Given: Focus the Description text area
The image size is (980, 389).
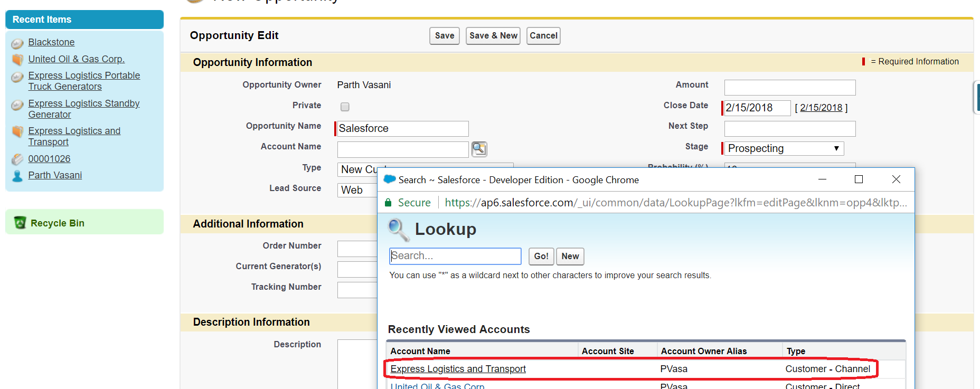Looking at the screenshot, I should pyautogui.click(x=357, y=364).
